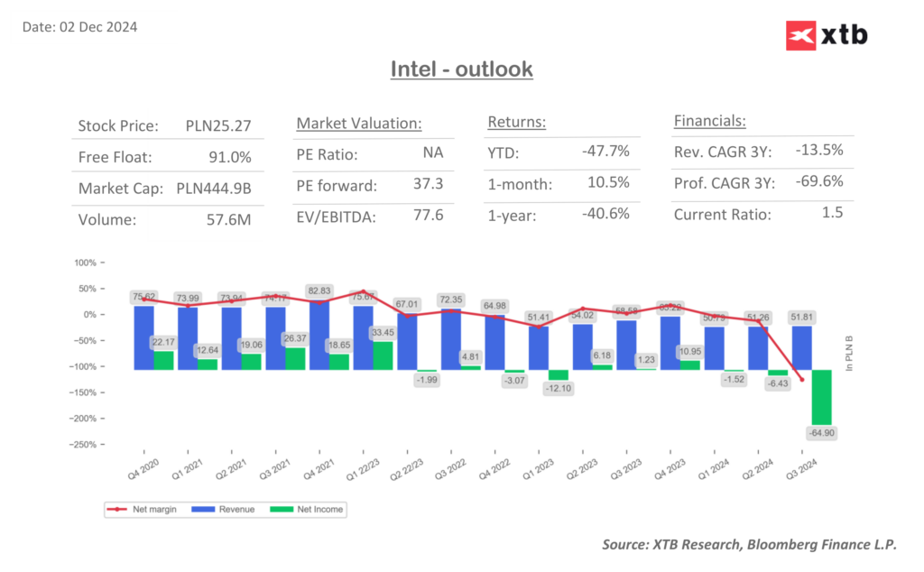Click the Market Valuation heading

tap(359, 123)
